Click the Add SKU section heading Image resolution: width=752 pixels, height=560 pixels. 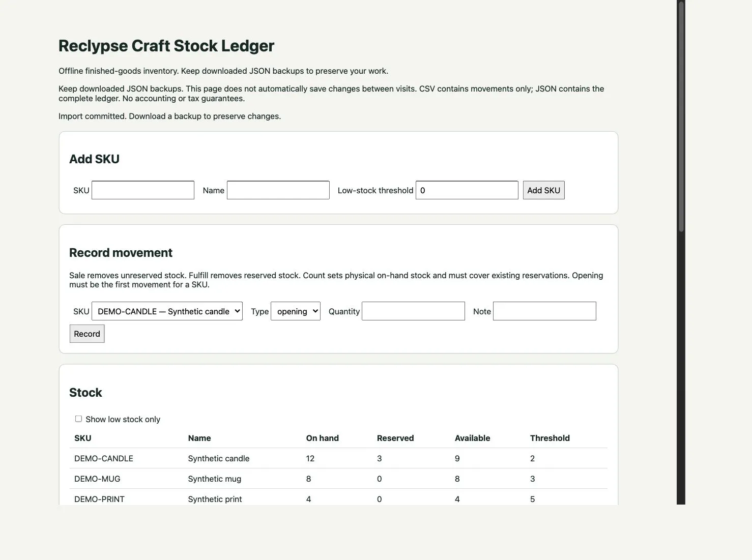[94, 159]
